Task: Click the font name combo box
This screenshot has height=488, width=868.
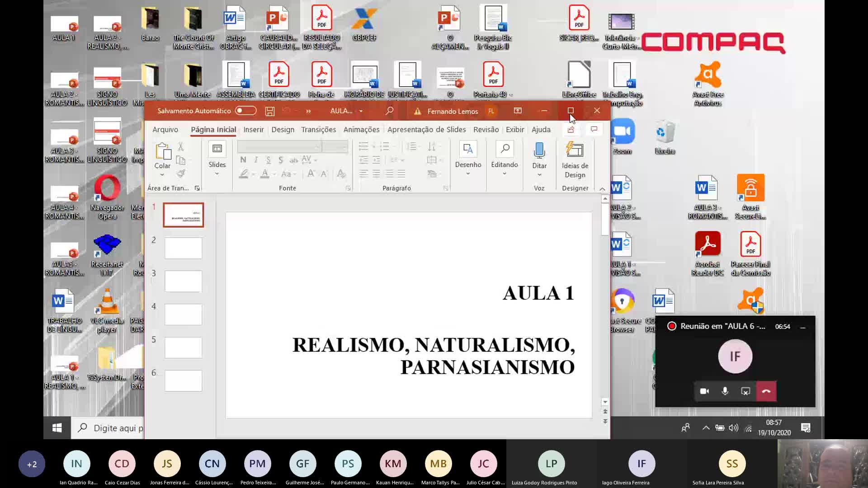Action: tap(279, 146)
